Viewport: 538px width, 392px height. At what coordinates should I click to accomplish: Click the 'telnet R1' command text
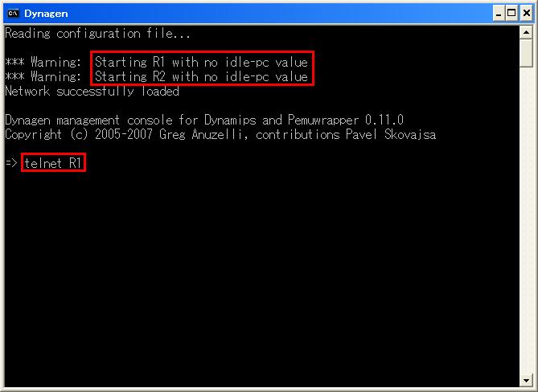pyautogui.click(x=53, y=163)
